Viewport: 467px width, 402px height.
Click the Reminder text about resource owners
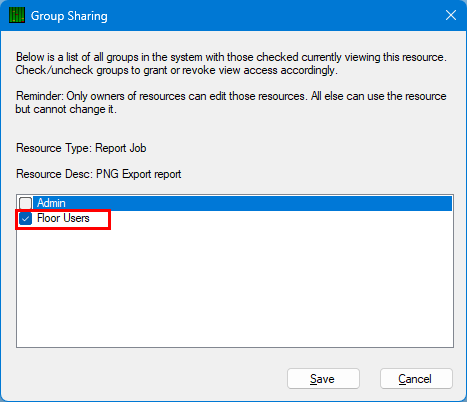point(231,96)
